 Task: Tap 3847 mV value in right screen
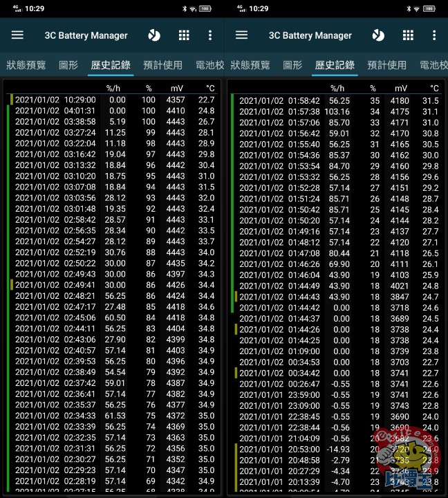tap(400, 297)
